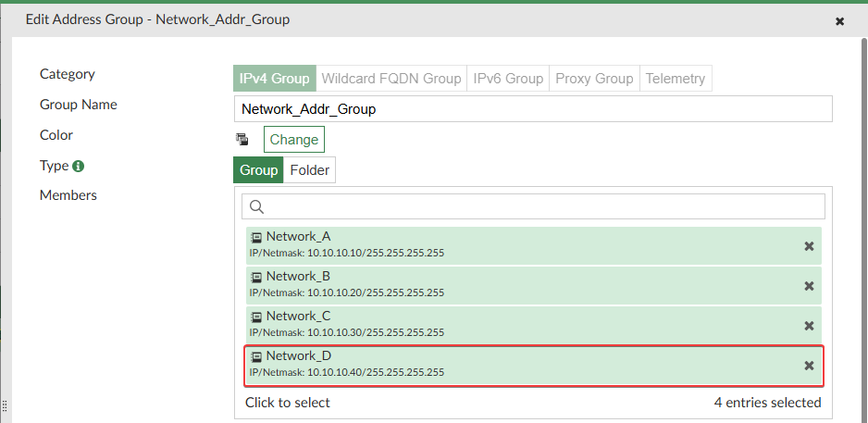Click the dialog vertical scrollbar
The height and width of the screenshot is (423, 868).
(x=864, y=230)
